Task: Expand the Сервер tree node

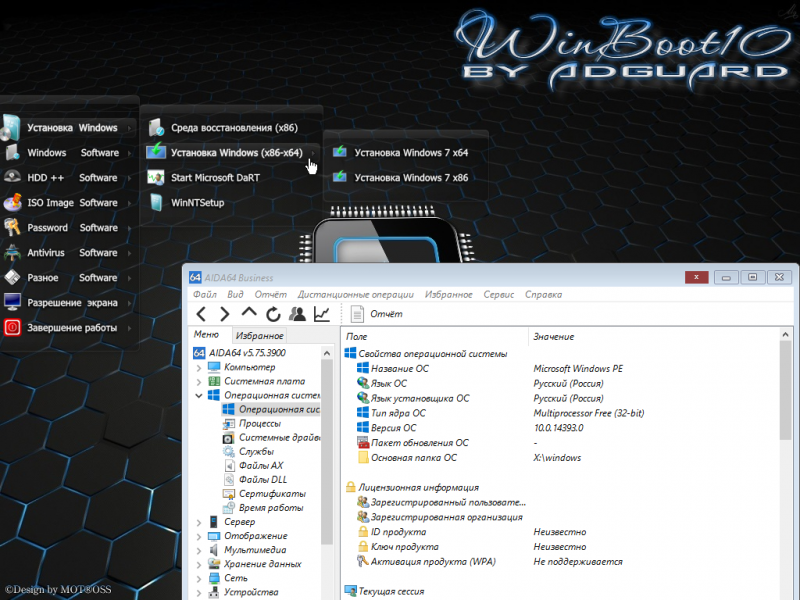Action: pyautogui.click(x=199, y=522)
